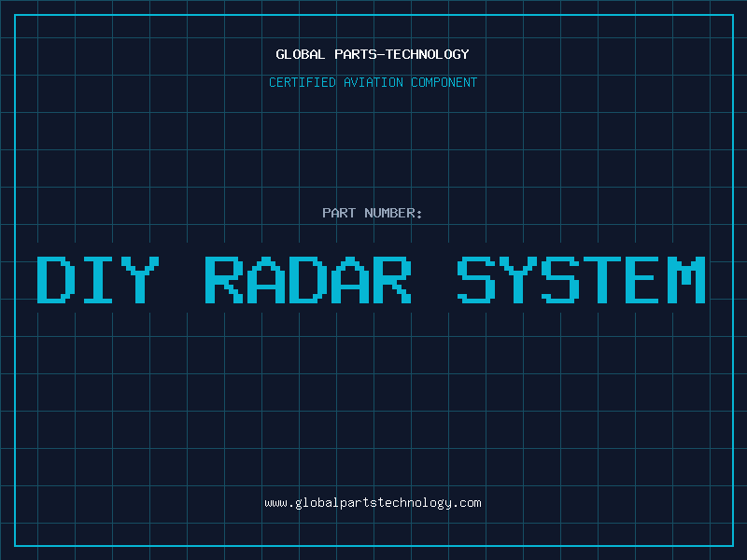Select the PART NUMBER: label
Viewport: 747px width, 560px height.
(x=373, y=213)
